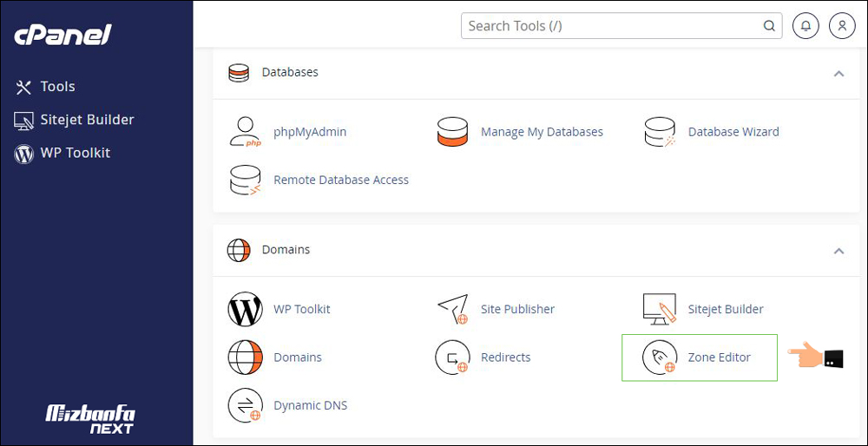
Task: Click the WordPress icon in sidebar
Action: tap(23, 154)
